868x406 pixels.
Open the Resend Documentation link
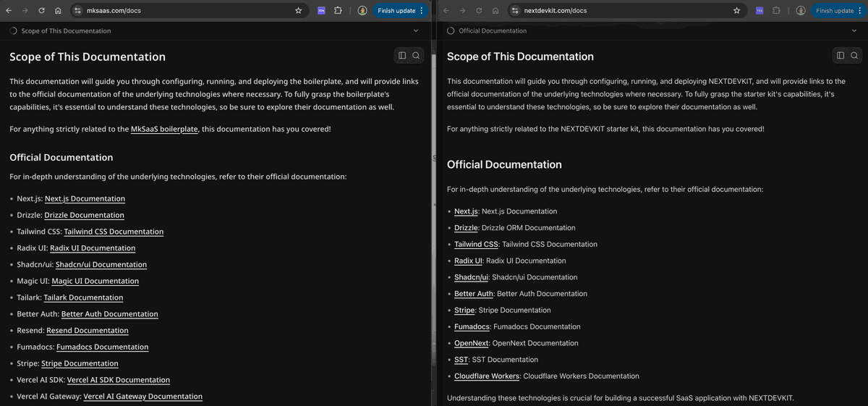pos(88,330)
